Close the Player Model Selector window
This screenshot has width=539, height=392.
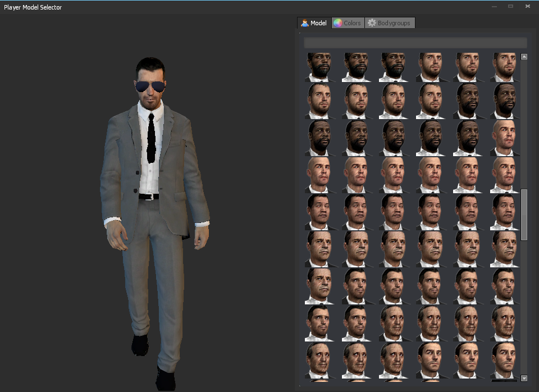pos(528,6)
